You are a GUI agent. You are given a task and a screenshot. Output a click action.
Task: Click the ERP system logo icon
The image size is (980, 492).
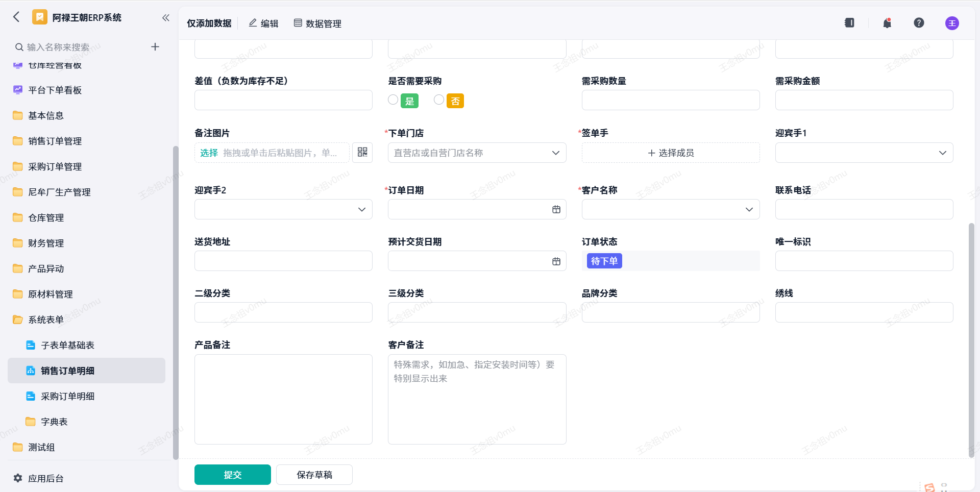(x=40, y=17)
